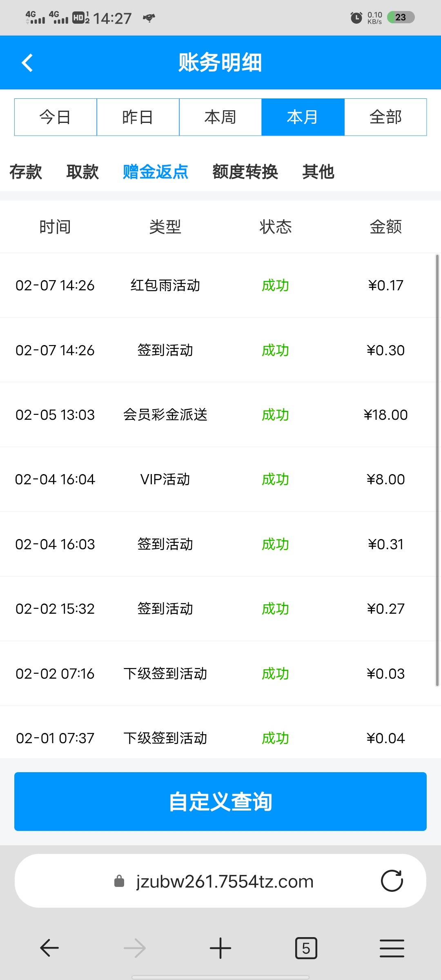Tap the 自定义查询 button
This screenshot has width=441, height=980.
[220, 801]
